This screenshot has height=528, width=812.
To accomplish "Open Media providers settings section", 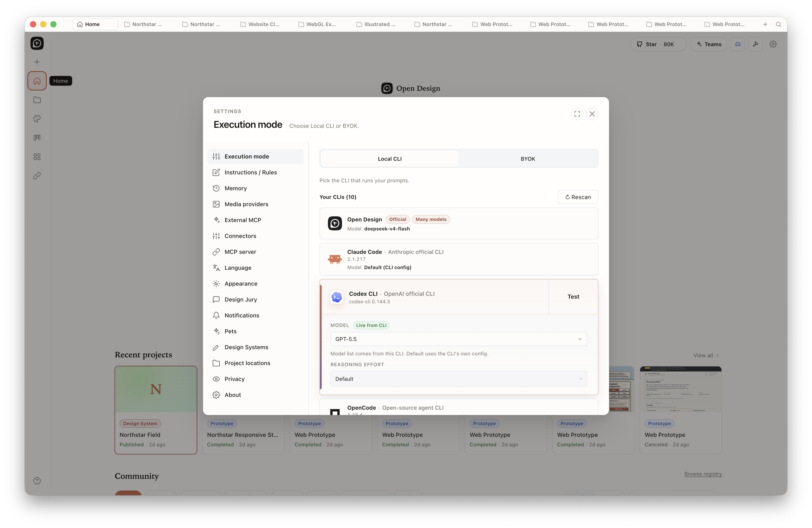I will pos(256,204).
